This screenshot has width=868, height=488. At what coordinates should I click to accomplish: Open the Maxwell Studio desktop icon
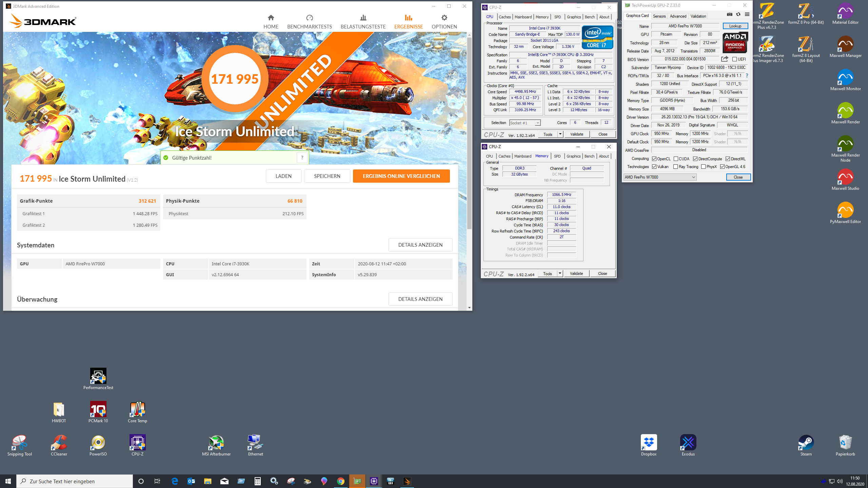pyautogui.click(x=845, y=180)
